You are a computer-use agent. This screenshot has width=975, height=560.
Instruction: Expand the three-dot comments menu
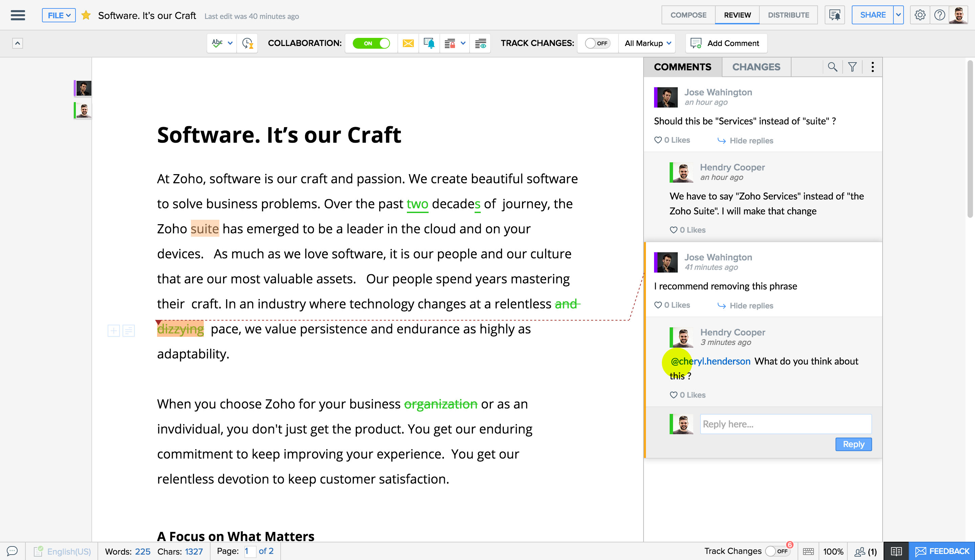pos(872,67)
